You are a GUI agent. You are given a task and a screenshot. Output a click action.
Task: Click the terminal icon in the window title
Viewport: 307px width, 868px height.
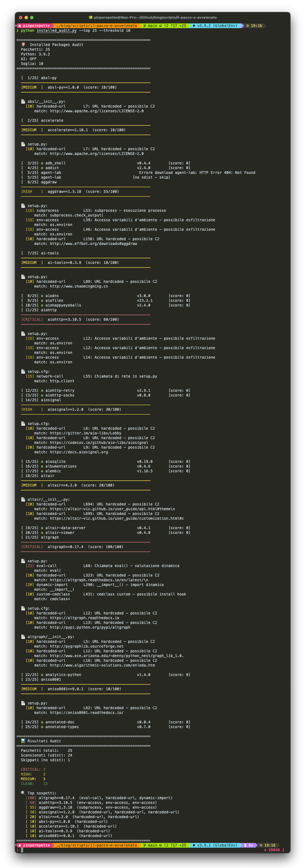[90, 18]
